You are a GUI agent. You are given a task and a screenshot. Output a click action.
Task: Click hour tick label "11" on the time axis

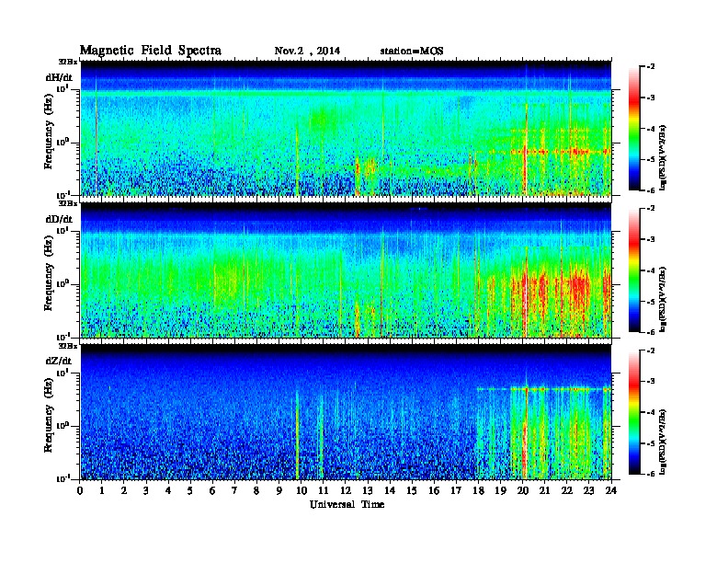pos(324,490)
